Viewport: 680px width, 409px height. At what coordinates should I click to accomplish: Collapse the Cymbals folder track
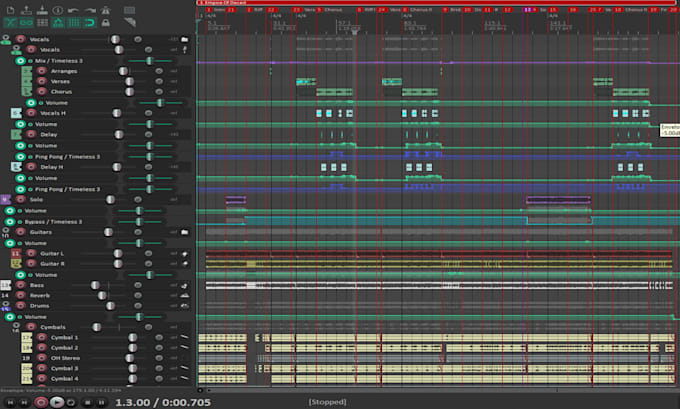(x=16, y=327)
